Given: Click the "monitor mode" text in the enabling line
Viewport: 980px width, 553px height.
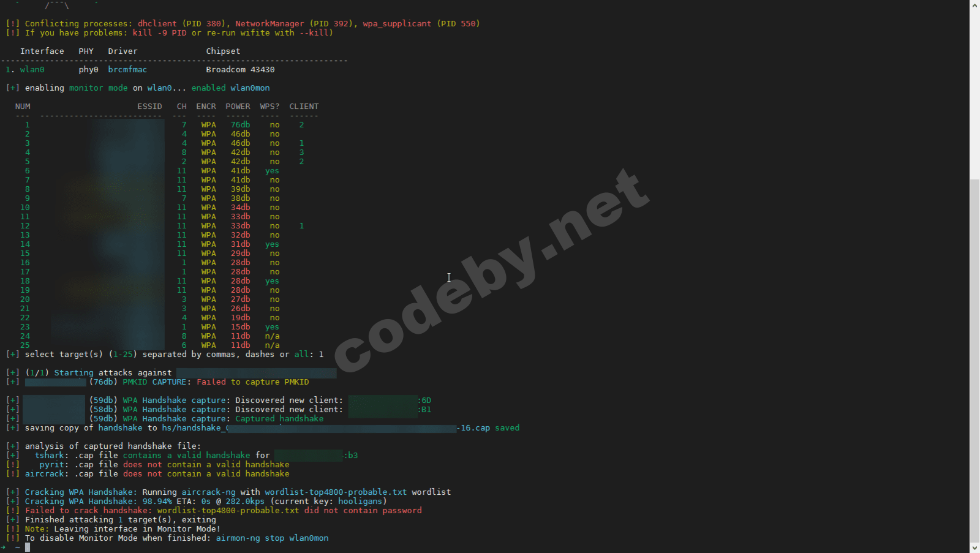Looking at the screenshot, I should 99,88.
